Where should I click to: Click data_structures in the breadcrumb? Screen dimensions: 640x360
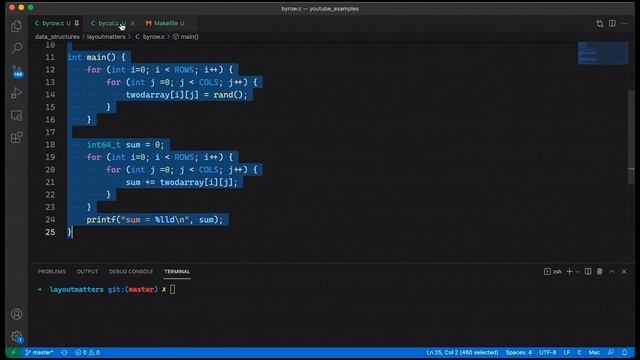click(57, 37)
